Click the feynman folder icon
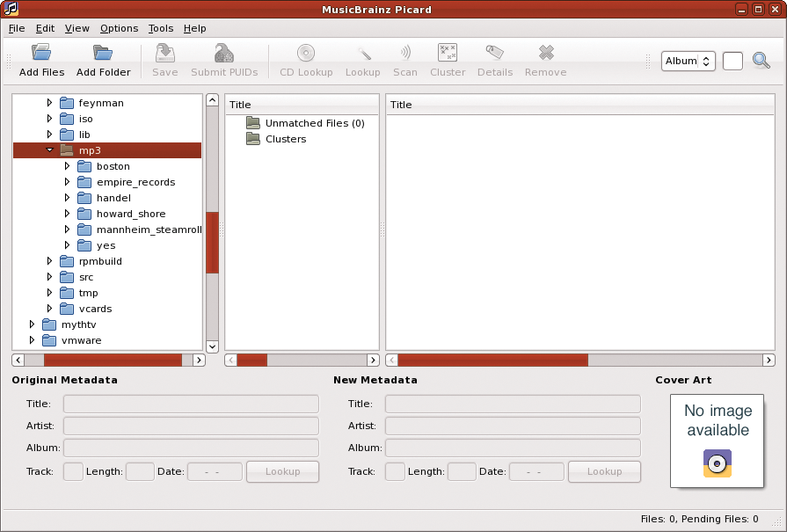Screen dimensions: 787x532 pyautogui.click(x=67, y=103)
